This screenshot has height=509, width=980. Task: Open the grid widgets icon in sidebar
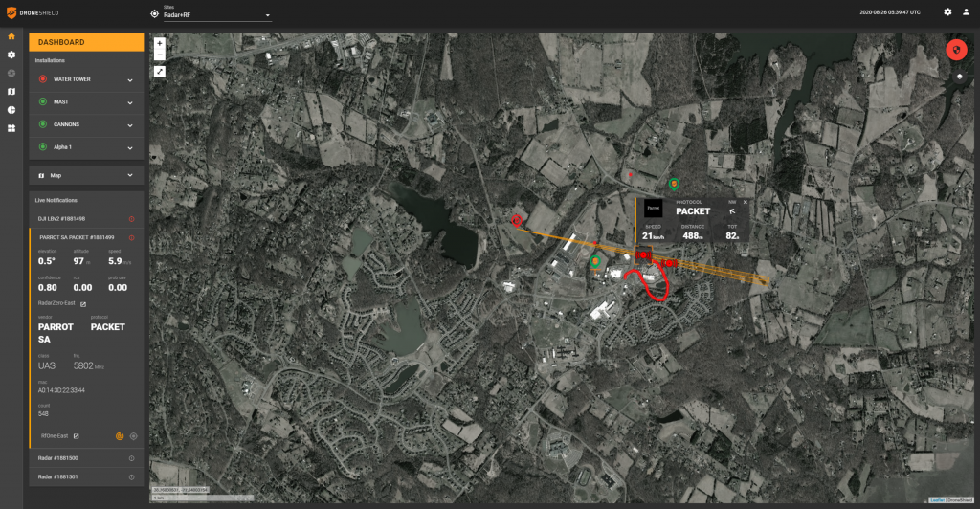11,128
